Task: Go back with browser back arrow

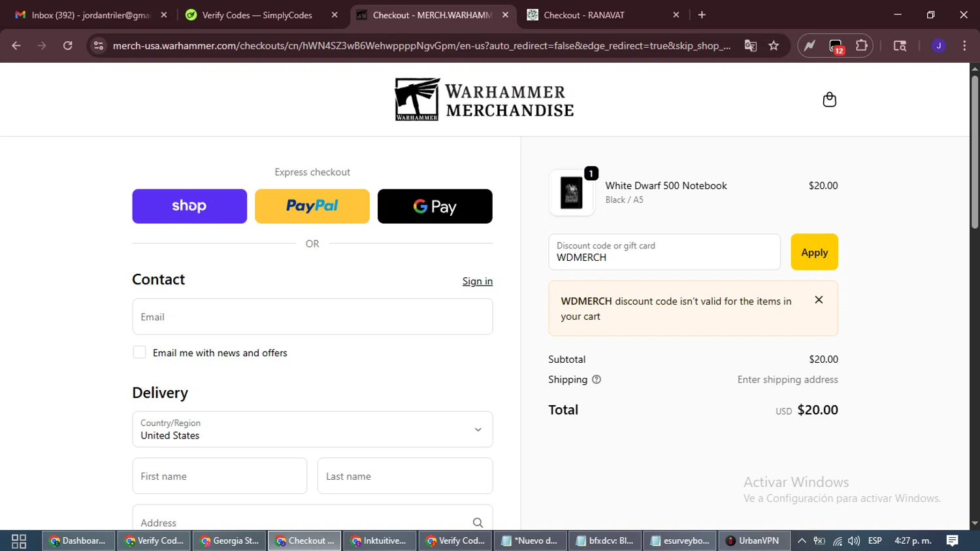Action: [16, 46]
